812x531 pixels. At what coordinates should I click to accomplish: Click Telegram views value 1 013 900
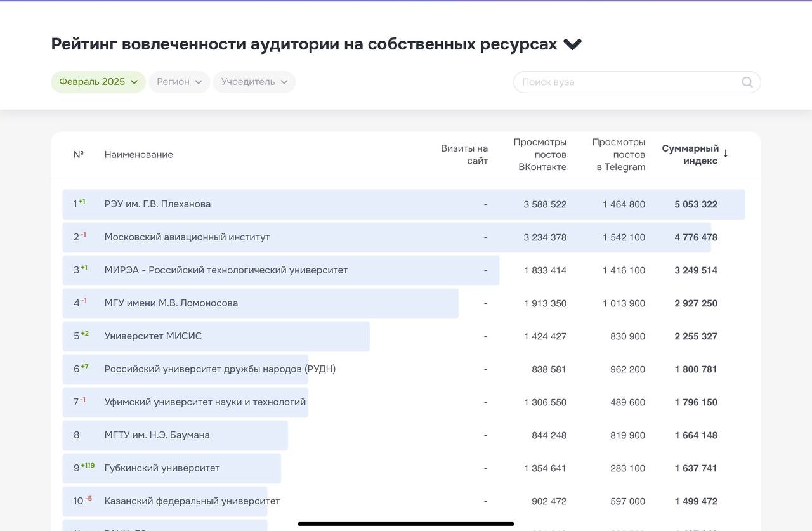pyautogui.click(x=624, y=303)
